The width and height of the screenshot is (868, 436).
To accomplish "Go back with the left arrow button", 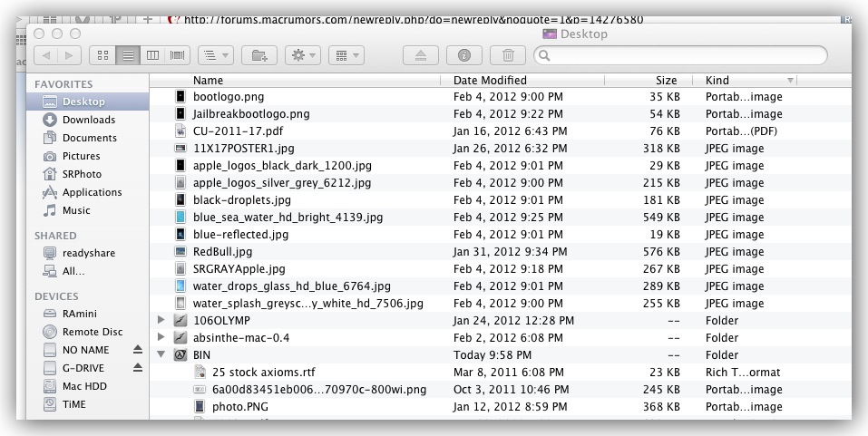I will (x=46, y=55).
